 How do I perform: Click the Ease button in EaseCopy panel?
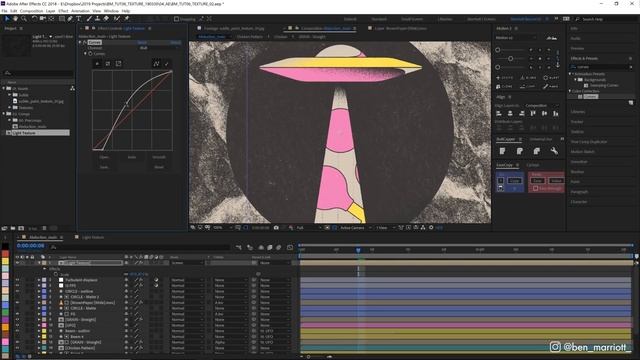(538, 180)
